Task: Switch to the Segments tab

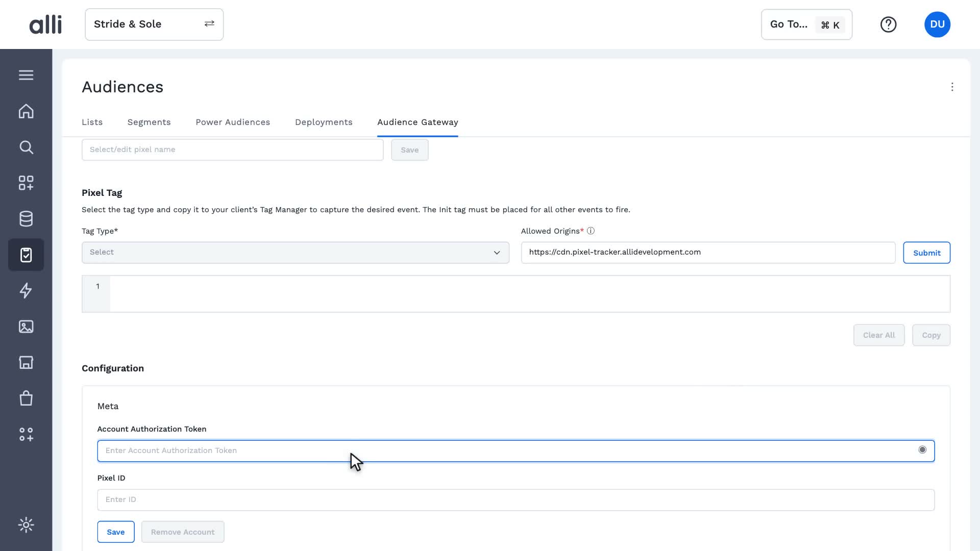Action: [149, 122]
